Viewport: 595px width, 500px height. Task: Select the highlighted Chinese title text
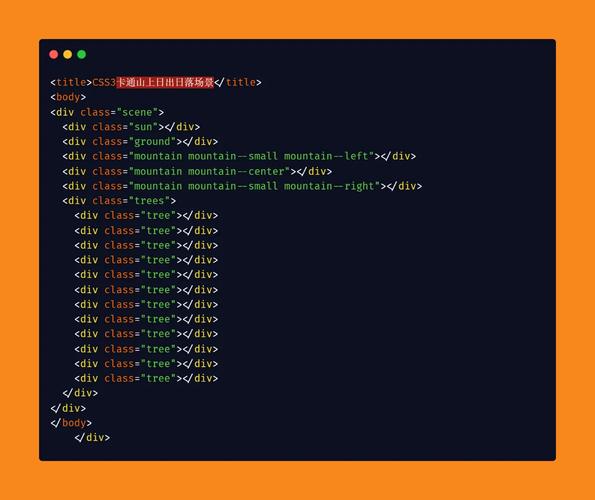click(165, 82)
